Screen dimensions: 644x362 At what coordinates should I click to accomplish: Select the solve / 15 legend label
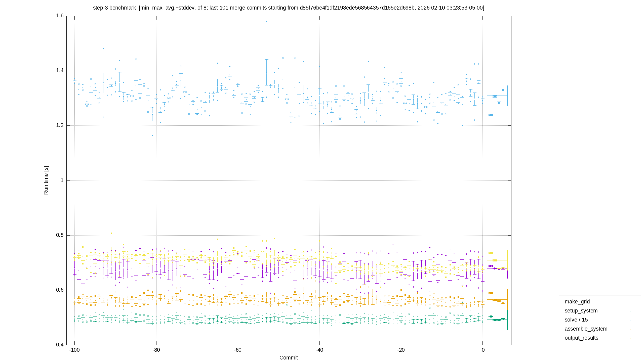pyautogui.click(x=576, y=320)
